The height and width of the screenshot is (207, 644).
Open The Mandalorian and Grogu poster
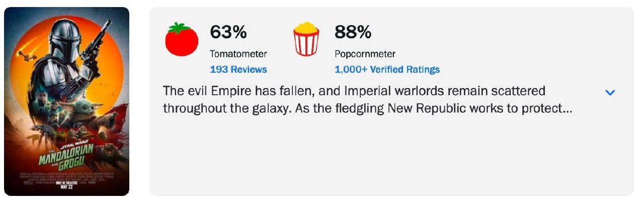pos(66,101)
